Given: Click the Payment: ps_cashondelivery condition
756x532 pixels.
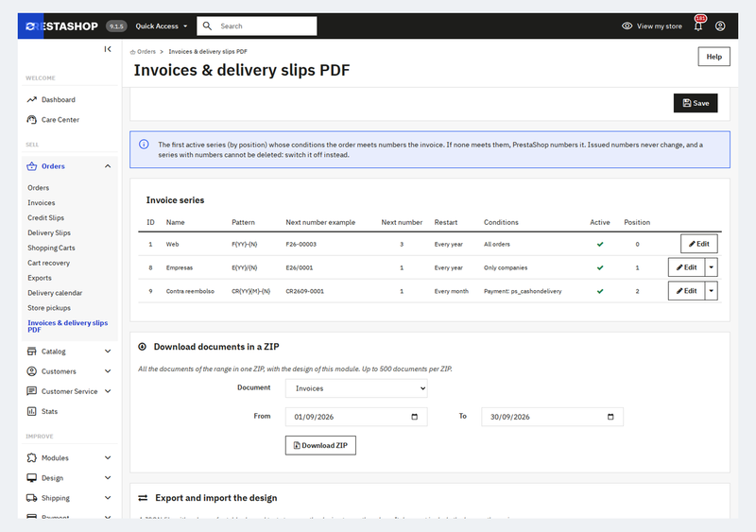Looking at the screenshot, I should pyautogui.click(x=523, y=291).
